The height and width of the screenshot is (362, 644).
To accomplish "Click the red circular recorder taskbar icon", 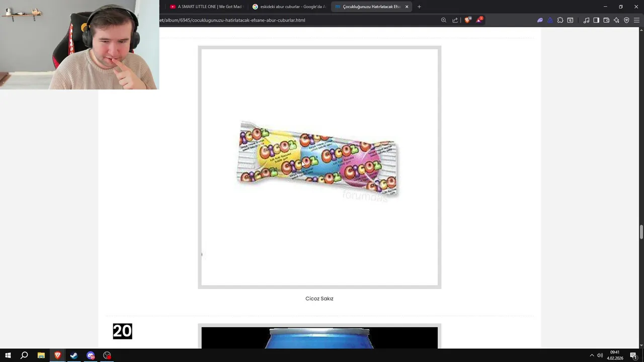I will (107, 355).
